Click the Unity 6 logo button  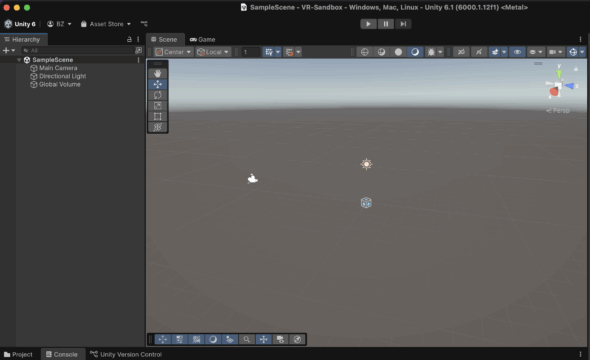(20, 24)
